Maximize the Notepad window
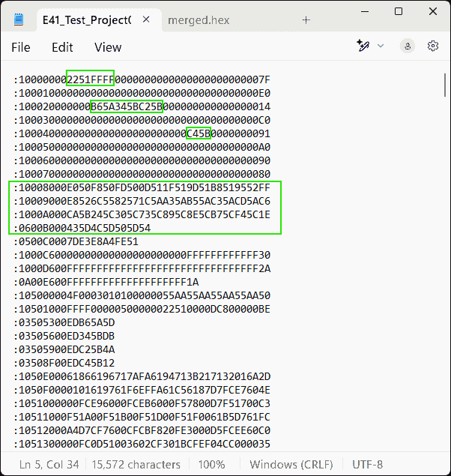This screenshot has width=451, height=476. pos(399,12)
